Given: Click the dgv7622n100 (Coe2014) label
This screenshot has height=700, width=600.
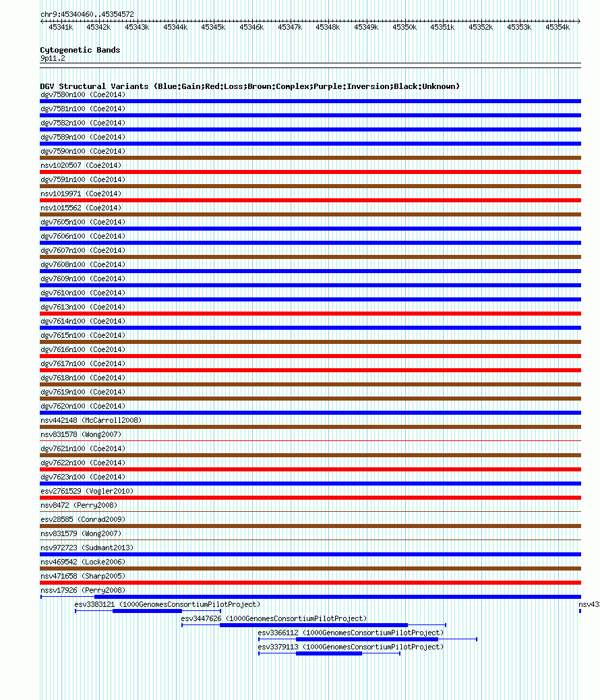Looking at the screenshot, I should pyautogui.click(x=83, y=463).
